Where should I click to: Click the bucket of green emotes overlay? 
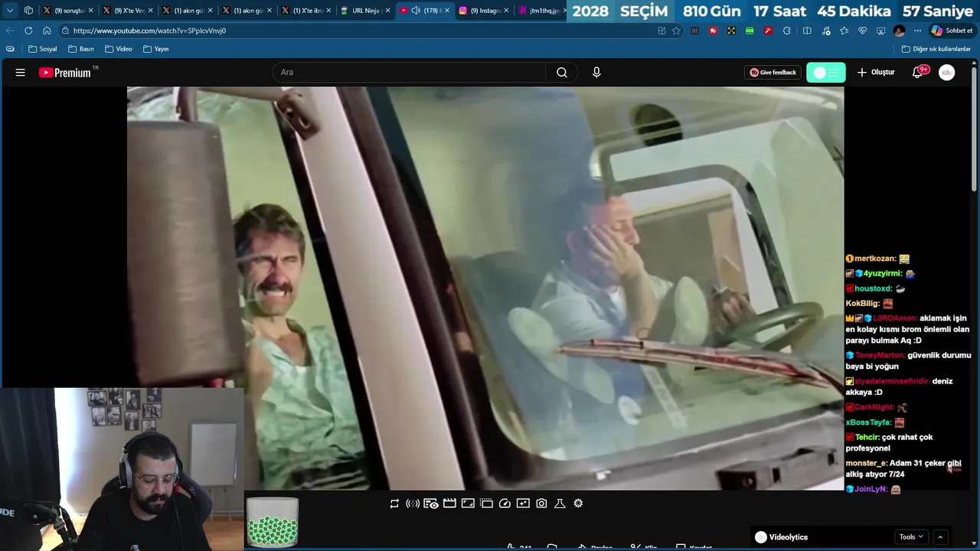(x=272, y=521)
